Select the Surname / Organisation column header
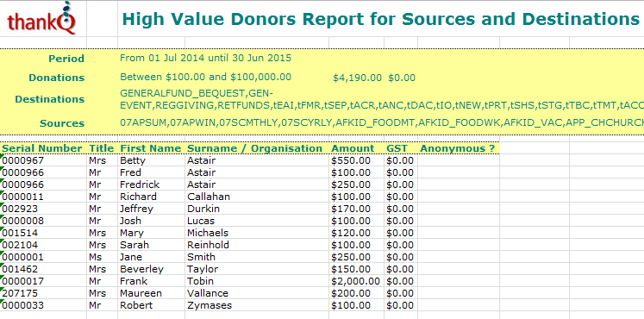Image resolution: width=644 pixels, height=319 pixels. [254, 148]
